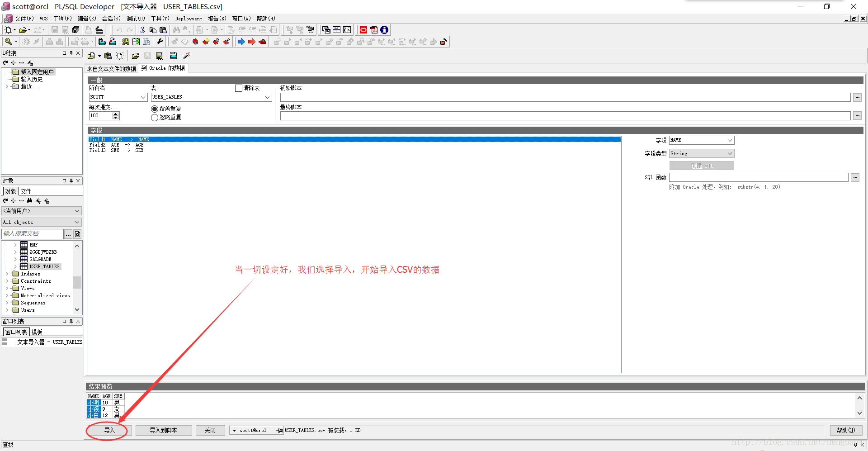Click the result preview scroll down arrow

[x=859, y=413]
